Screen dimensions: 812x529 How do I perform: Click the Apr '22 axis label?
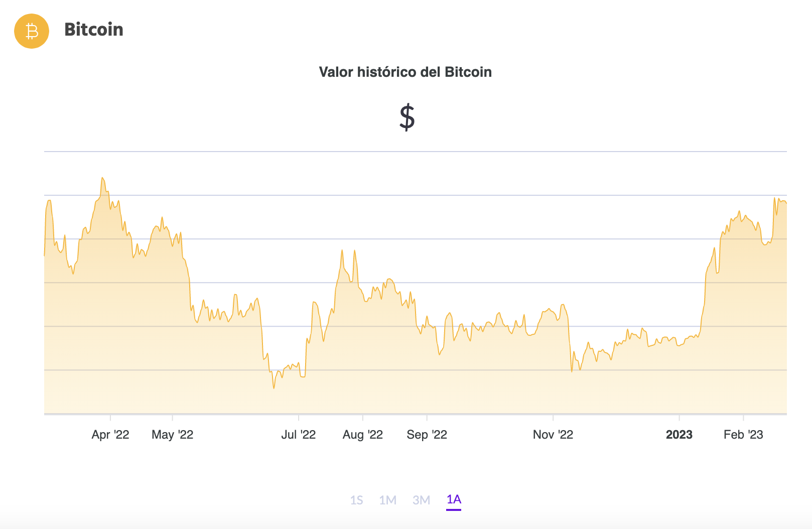[110, 435]
